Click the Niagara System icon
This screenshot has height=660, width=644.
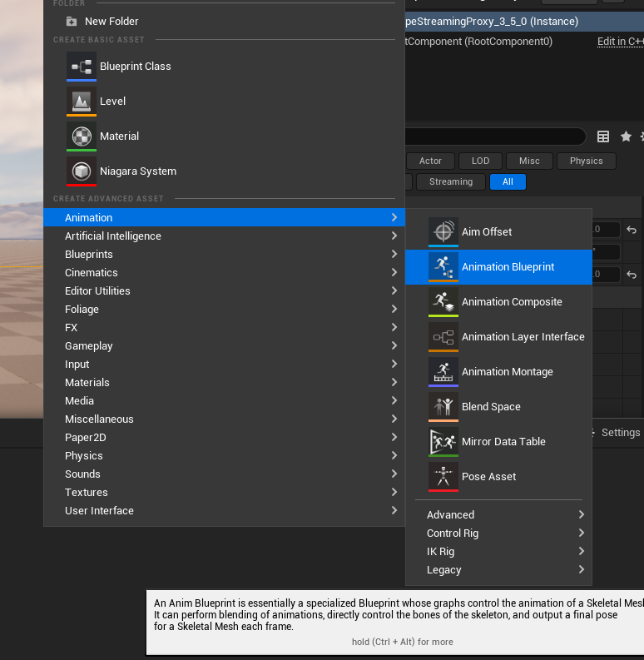(82, 171)
